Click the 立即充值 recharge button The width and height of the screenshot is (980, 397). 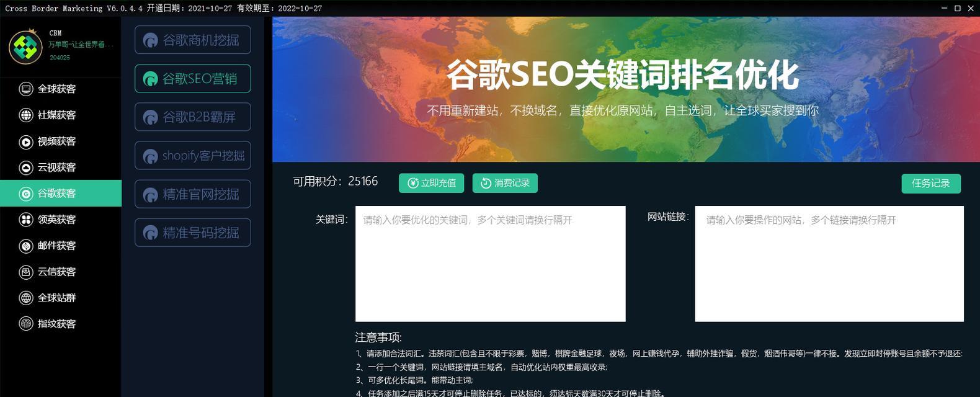point(431,183)
